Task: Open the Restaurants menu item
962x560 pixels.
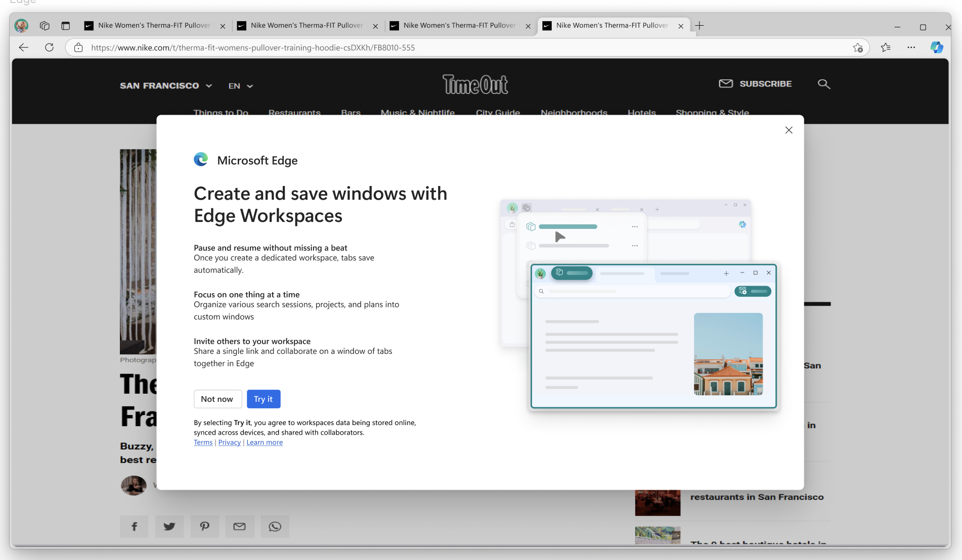Action: coord(294,112)
